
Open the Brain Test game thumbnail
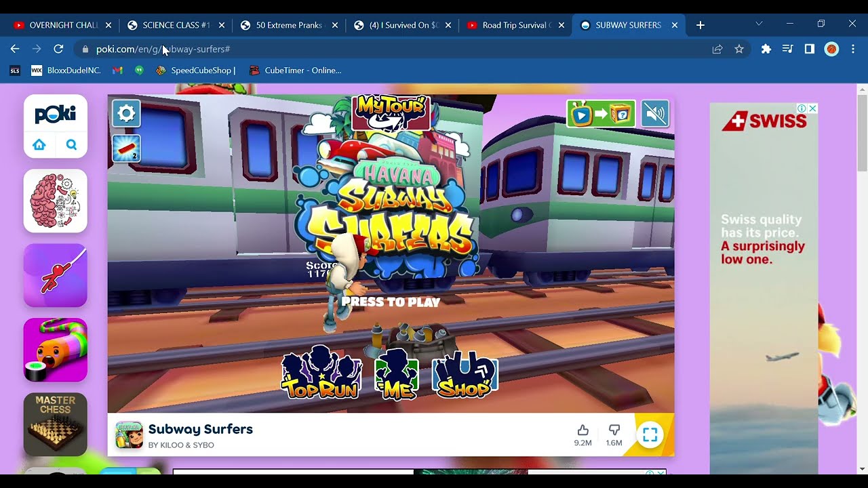coord(56,201)
